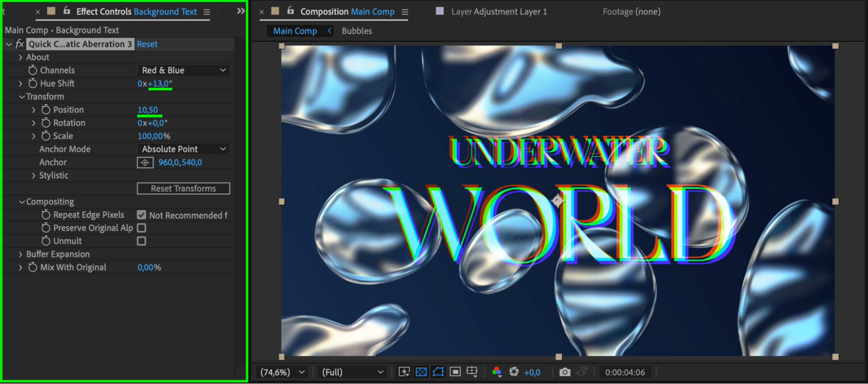The image size is (868, 384).
Task: Toggle mask and shape path visibility icon
Action: (438, 372)
